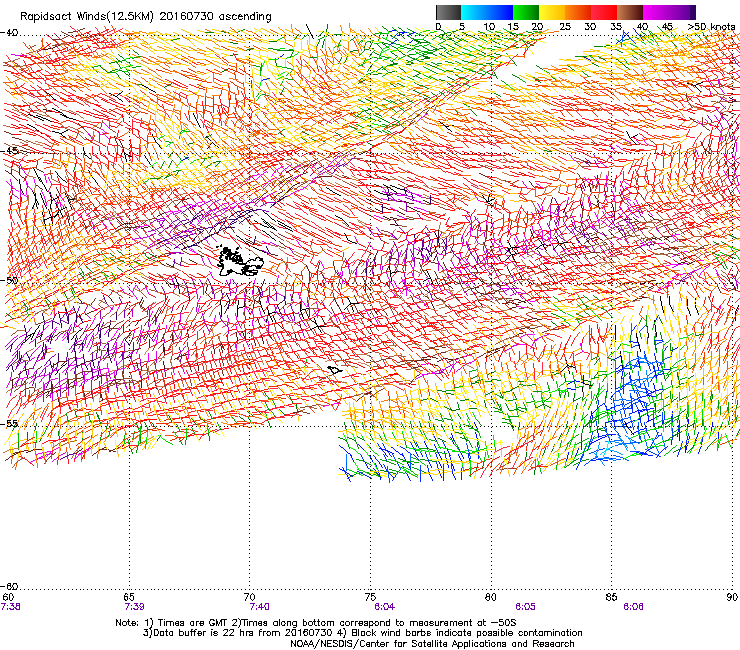Click the orange 25-30 knots legend segment

[x=578, y=12]
